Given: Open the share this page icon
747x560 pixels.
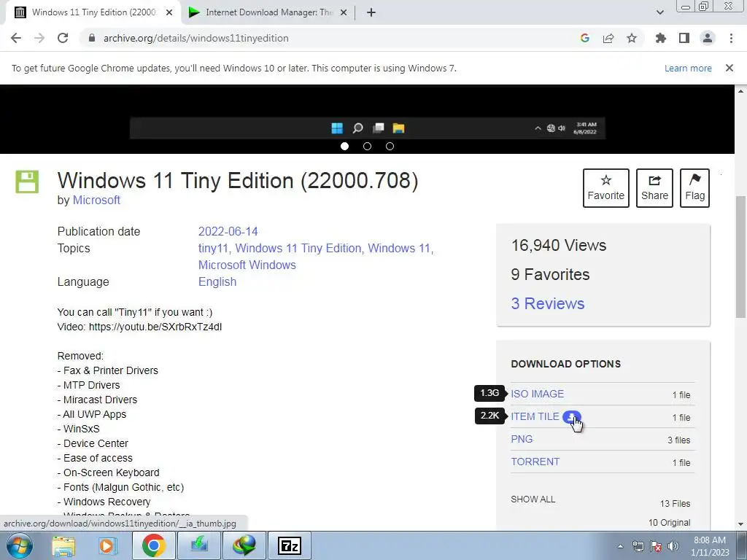Looking at the screenshot, I should point(608,38).
